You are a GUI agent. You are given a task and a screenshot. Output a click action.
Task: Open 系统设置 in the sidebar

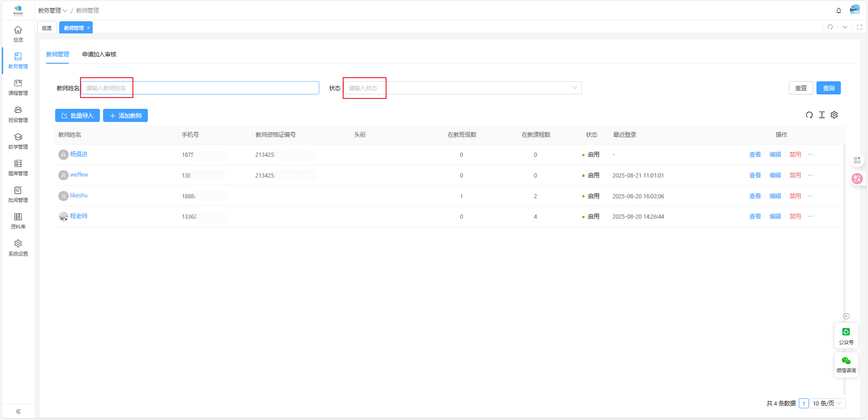(x=18, y=248)
